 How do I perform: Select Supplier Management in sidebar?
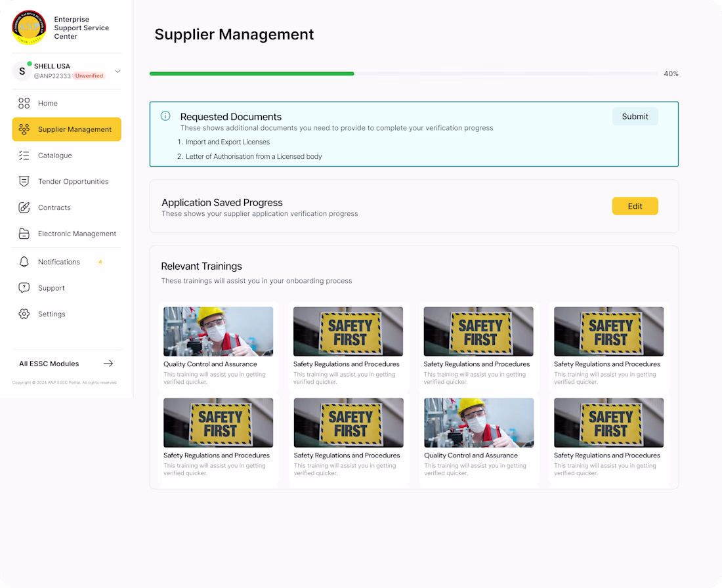point(67,129)
